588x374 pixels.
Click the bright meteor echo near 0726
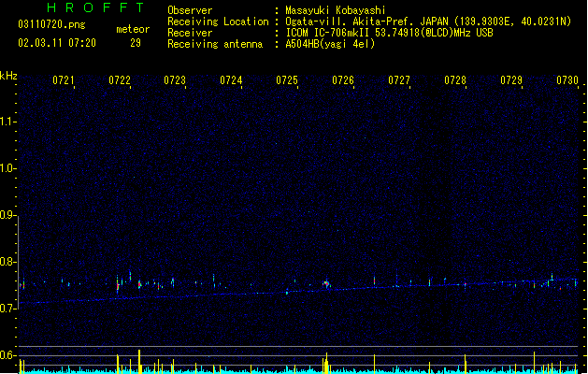(326, 283)
